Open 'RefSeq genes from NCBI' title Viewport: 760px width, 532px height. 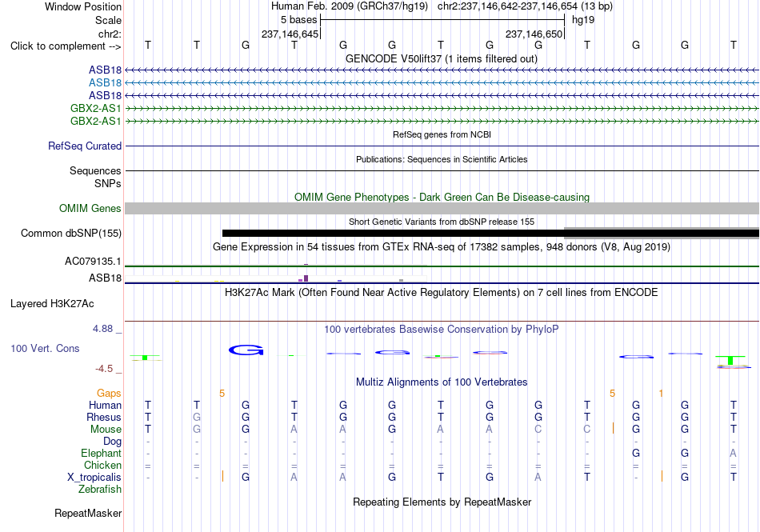click(442, 134)
